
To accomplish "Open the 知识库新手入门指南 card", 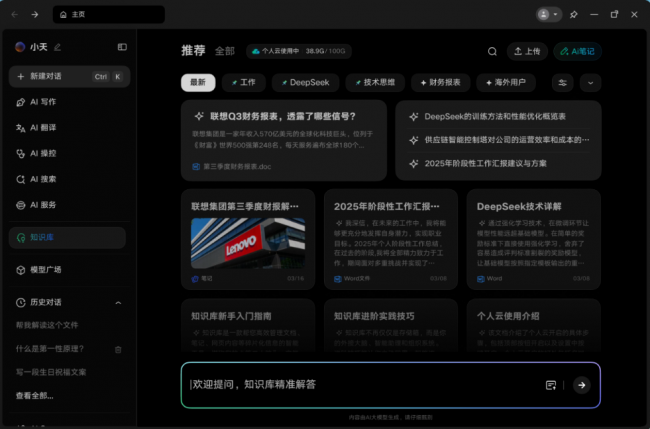I will (248, 325).
